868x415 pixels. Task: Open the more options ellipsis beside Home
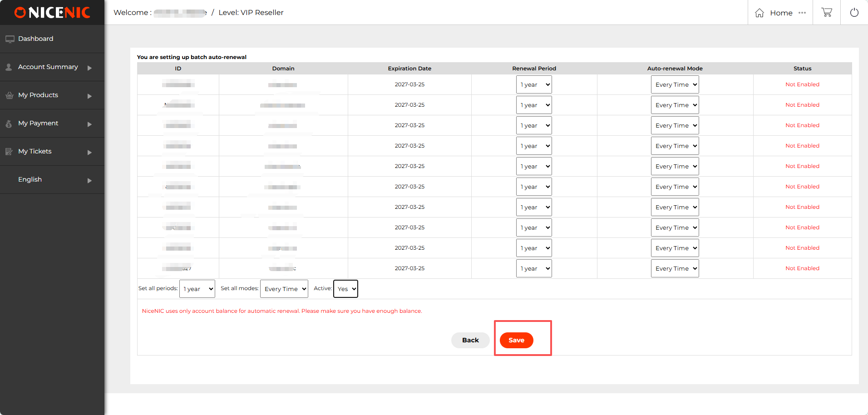(802, 13)
